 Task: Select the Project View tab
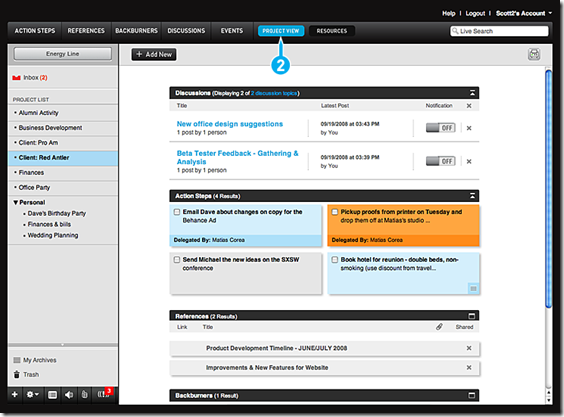281,31
